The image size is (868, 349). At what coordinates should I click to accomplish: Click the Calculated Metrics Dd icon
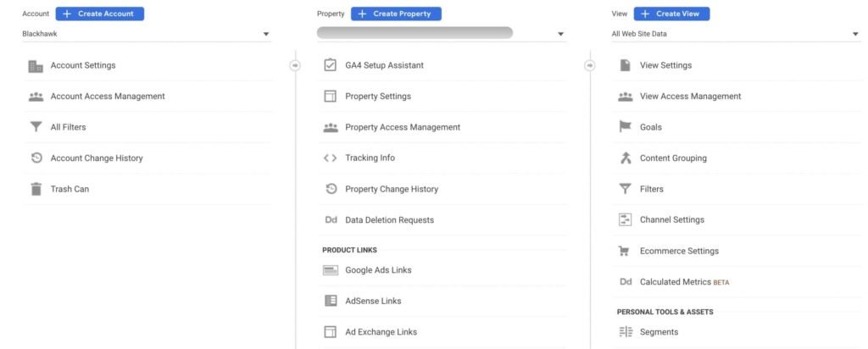(x=626, y=282)
